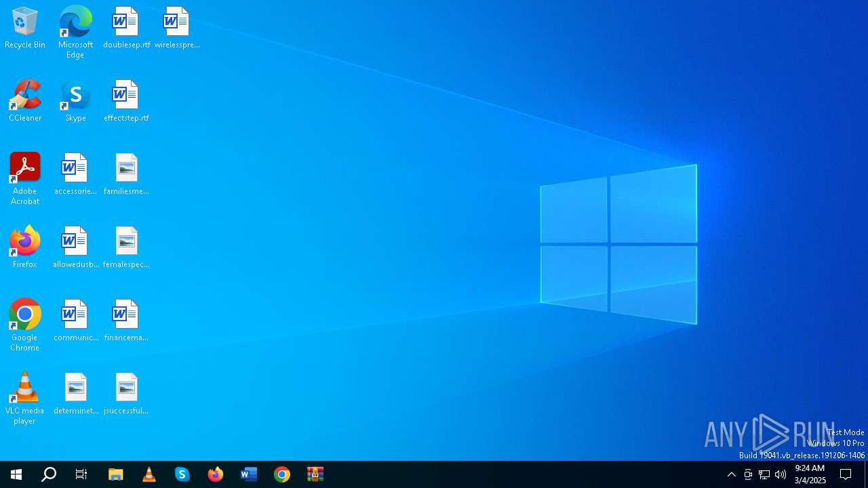Select the familiesme... image file
The height and width of the screenshot is (488, 868).
(x=126, y=174)
